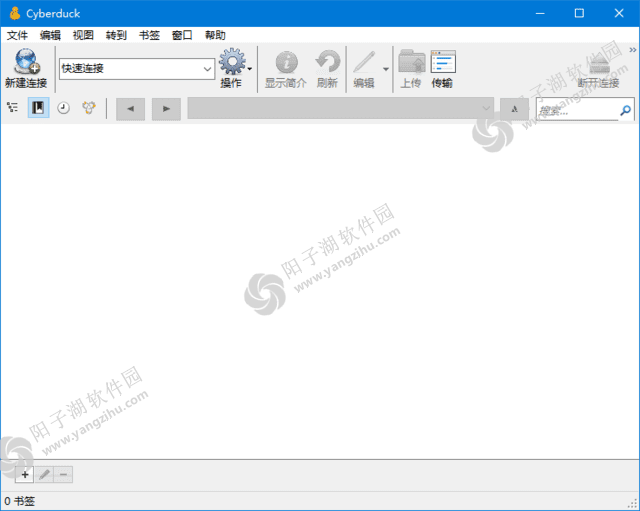Toggle the bookmarks view icon
Screen dimensions: 640x511
tap(38, 108)
